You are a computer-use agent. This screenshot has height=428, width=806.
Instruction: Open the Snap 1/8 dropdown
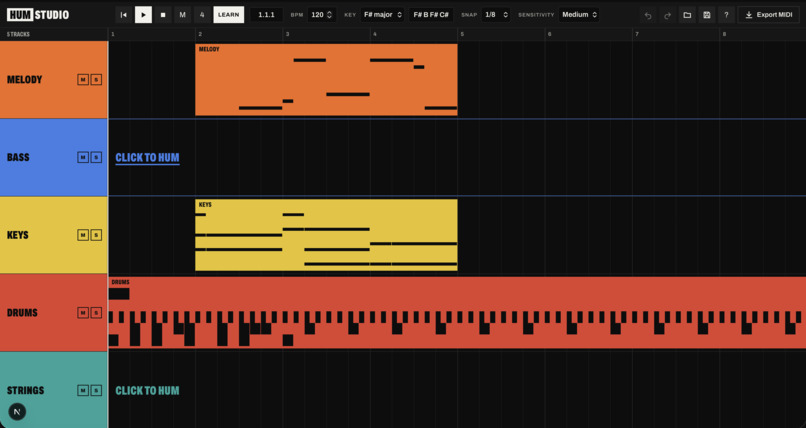pos(496,15)
